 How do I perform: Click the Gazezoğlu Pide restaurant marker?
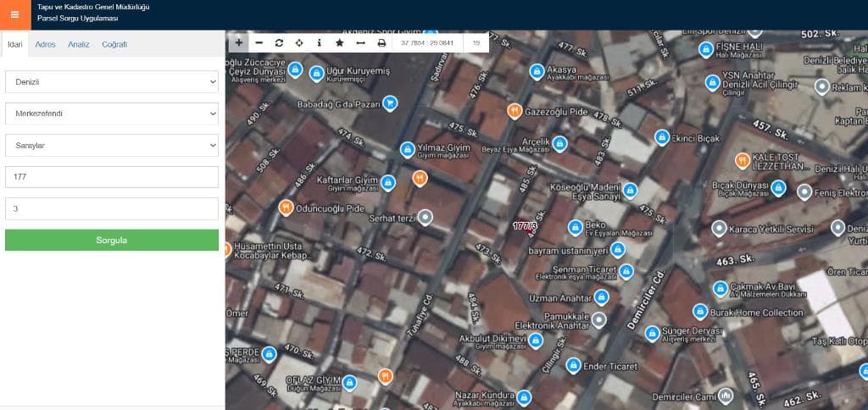(515, 111)
